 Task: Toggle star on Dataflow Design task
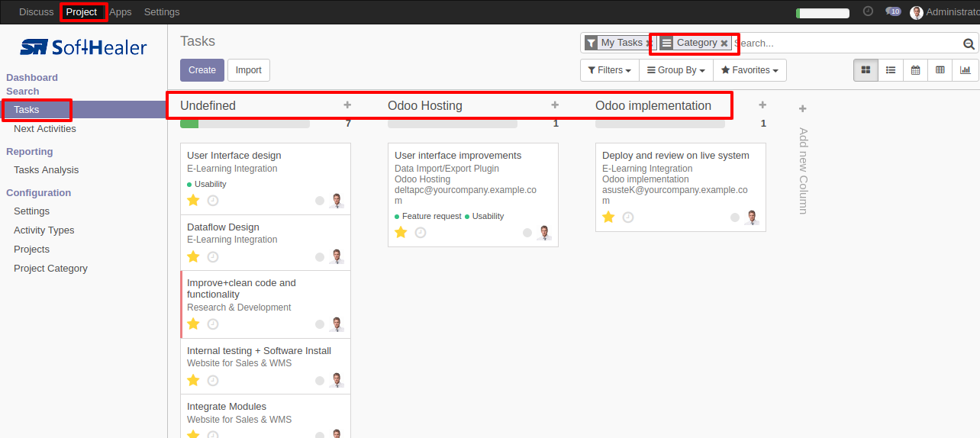tap(193, 257)
